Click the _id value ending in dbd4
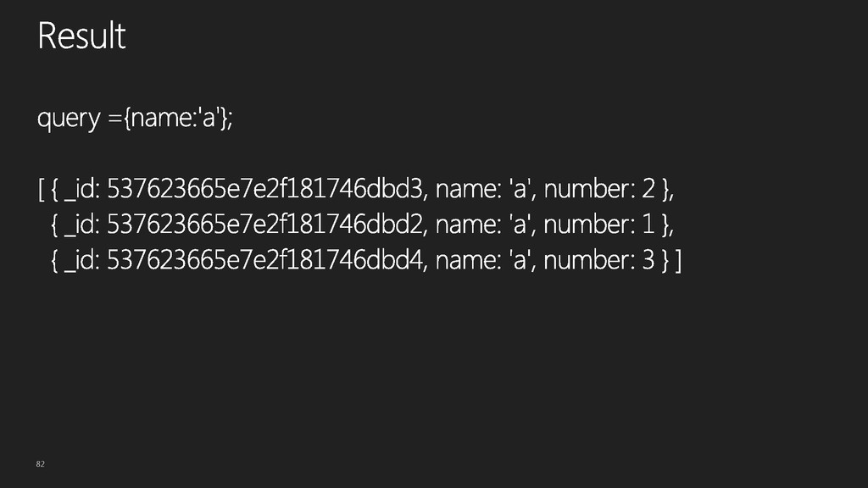868x488 pixels. click(266, 259)
